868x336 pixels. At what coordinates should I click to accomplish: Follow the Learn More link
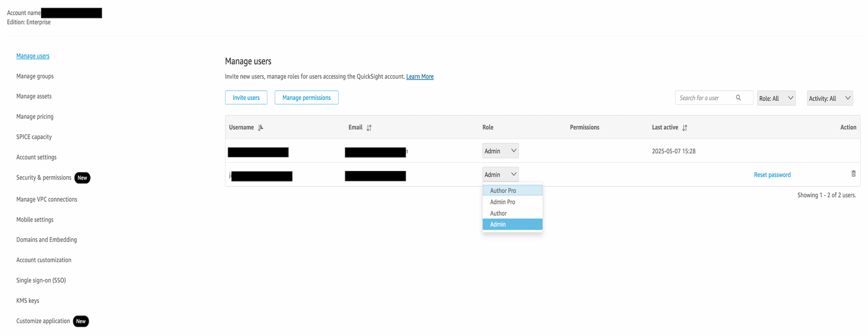tap(420, 77)
